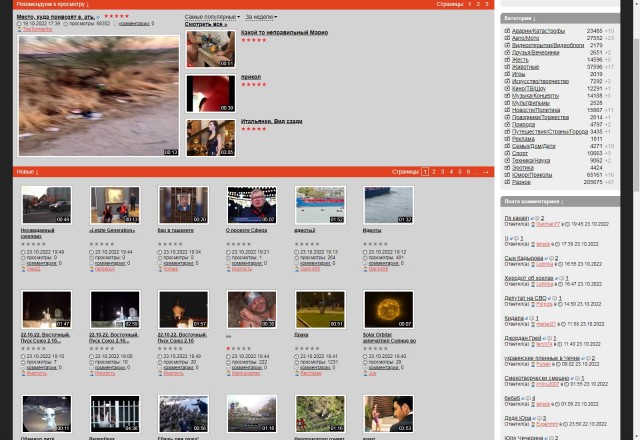The width and height of the screenshot is (640, 440).
Task: Open the large featured video thumbnail
Action: [98, 97]
